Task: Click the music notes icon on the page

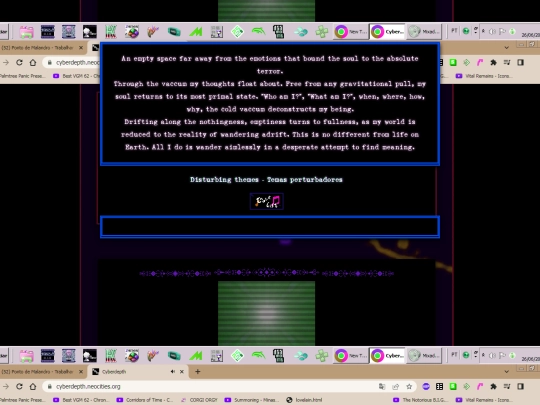Action: click(x=267, y=201)
